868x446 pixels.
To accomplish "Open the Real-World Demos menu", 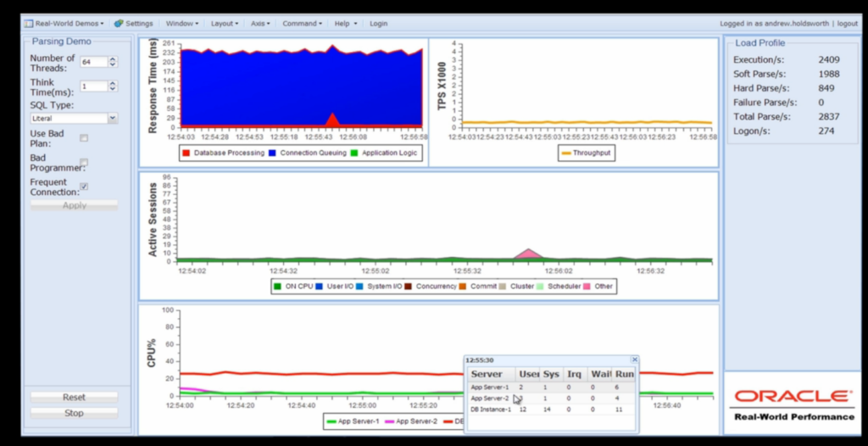I will 64,23.
